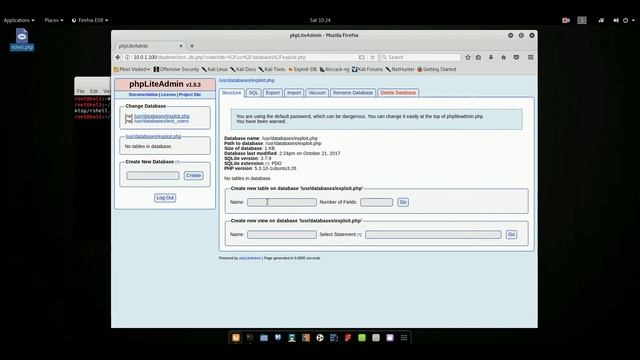Switch to the Export tab

click(273, 93)
